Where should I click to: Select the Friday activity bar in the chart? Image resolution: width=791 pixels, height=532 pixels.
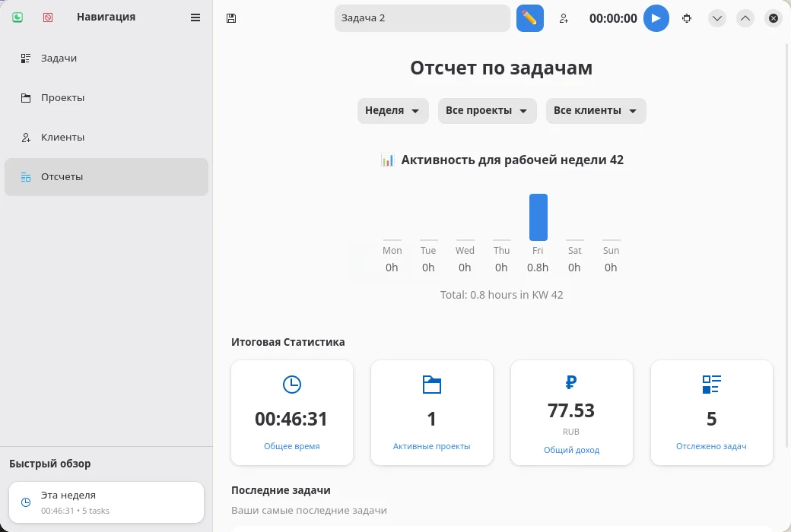coord(538,216)
